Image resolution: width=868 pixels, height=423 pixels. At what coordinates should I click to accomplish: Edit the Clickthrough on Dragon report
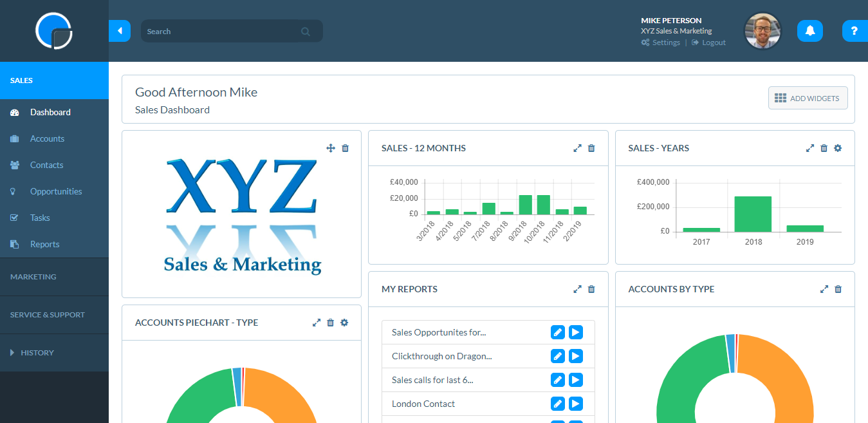point(558,356)
